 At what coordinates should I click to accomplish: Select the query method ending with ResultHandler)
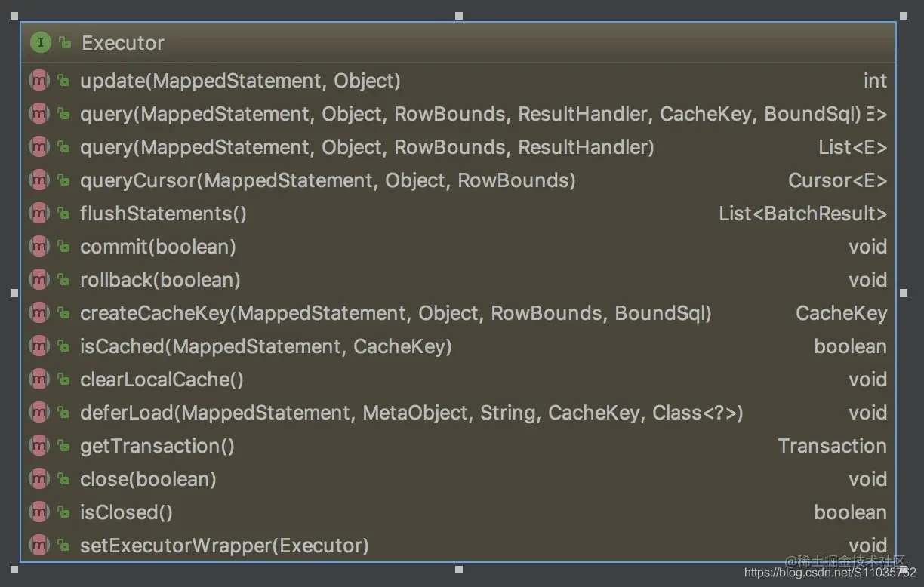coord(367,147)
